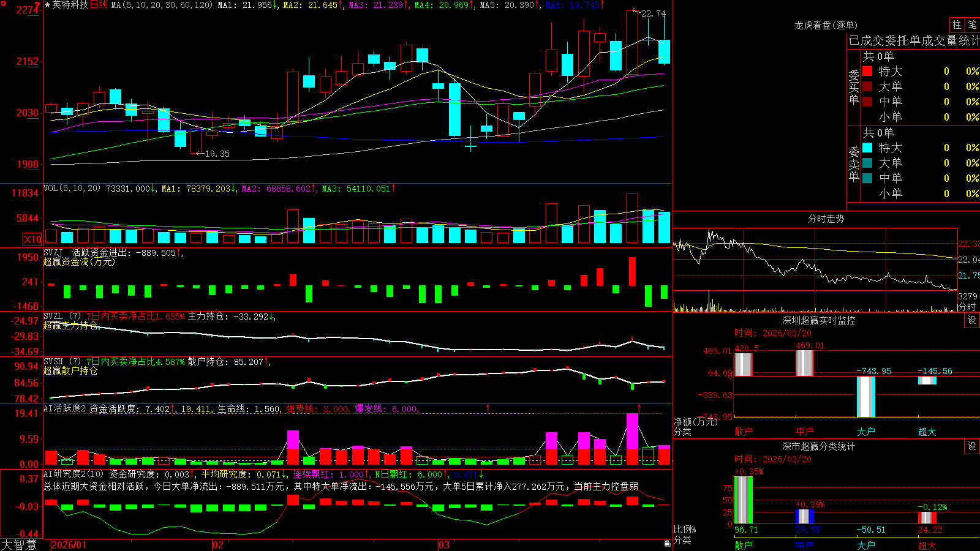Click the AI研究度2(10) indicator name

tap(73, 474)
